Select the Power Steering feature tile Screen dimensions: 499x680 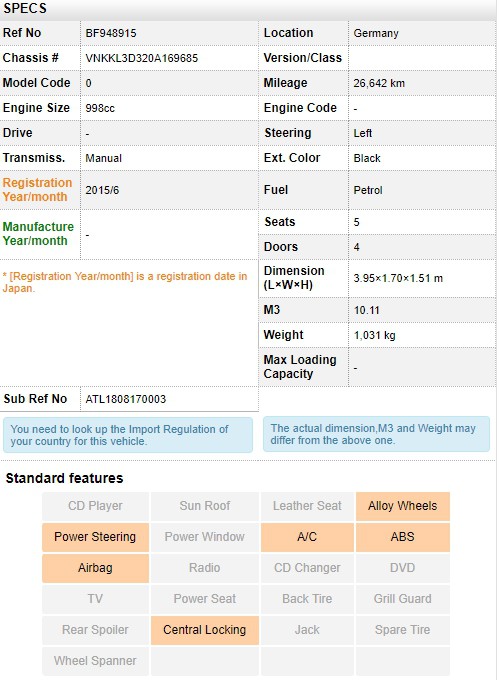pyautogui.click(x=95, y=537)
